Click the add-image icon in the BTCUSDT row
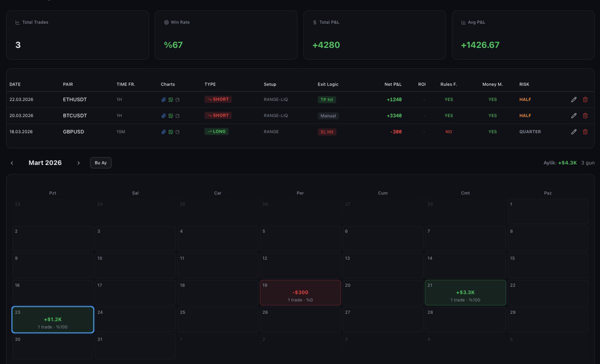Screen dimensions: 600x364 170,115
